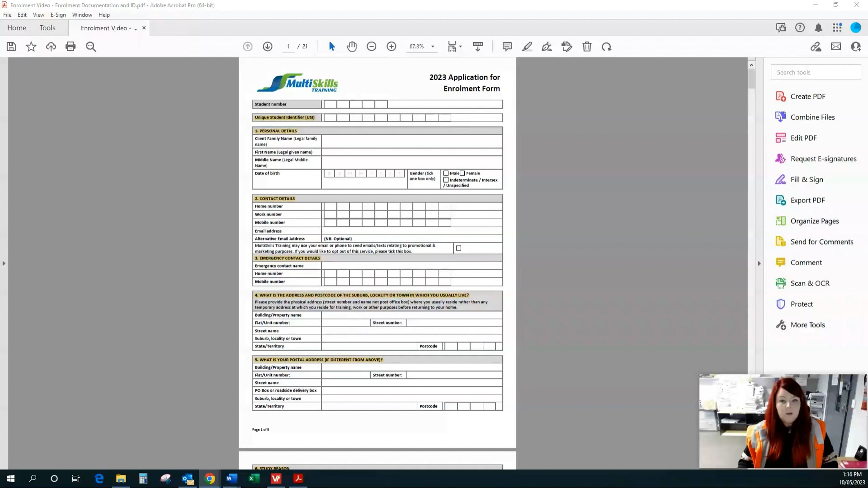
Task: Click the zoom in plus icon
Action: (x=391, y=47)
